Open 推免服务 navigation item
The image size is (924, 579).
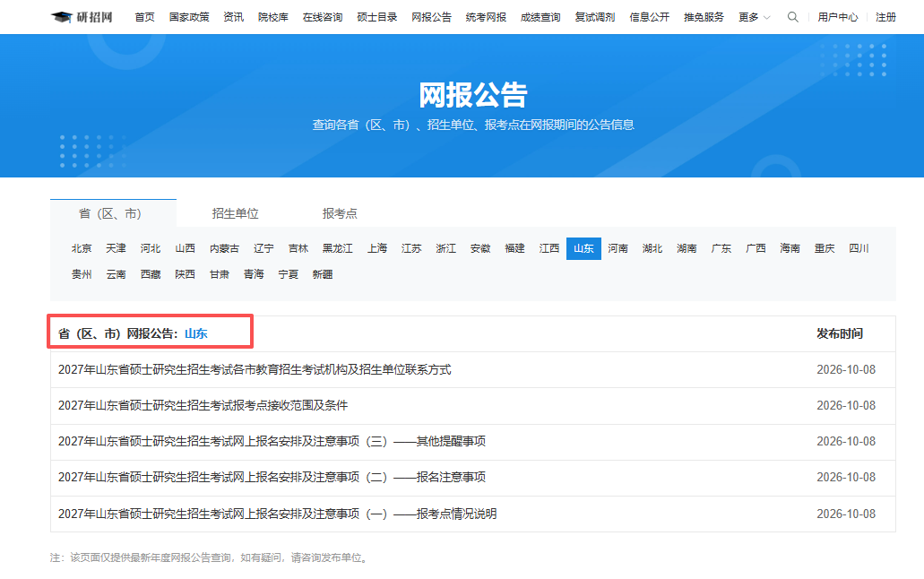704,17
